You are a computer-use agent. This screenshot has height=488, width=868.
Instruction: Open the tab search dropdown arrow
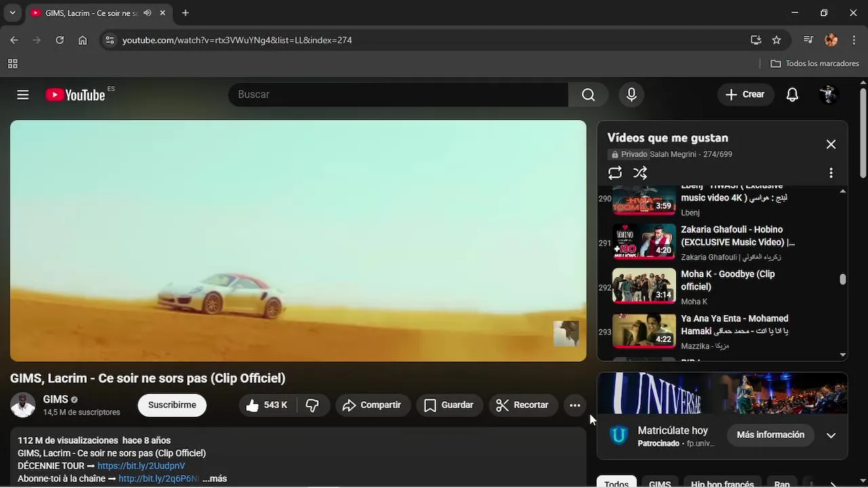pos(12,13)
